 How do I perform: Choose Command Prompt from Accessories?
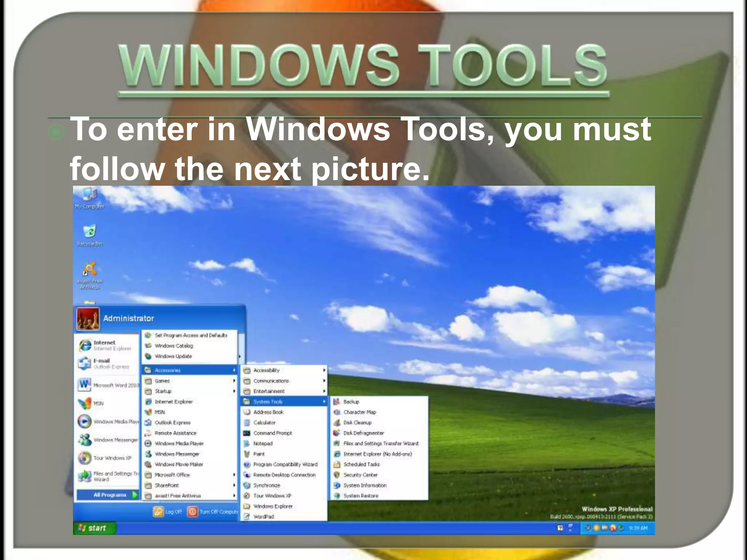click(x=272, y=433)
